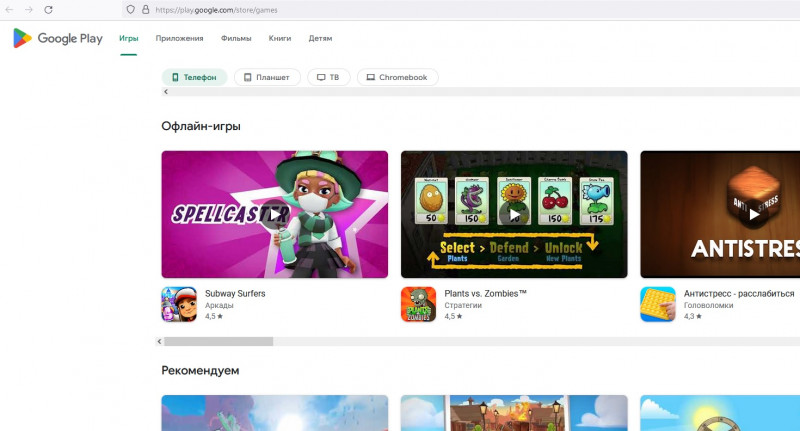800x431 pixels.
Task: Click the padlock site security icon
Action: pyautogui.click(x=145, y=10)
